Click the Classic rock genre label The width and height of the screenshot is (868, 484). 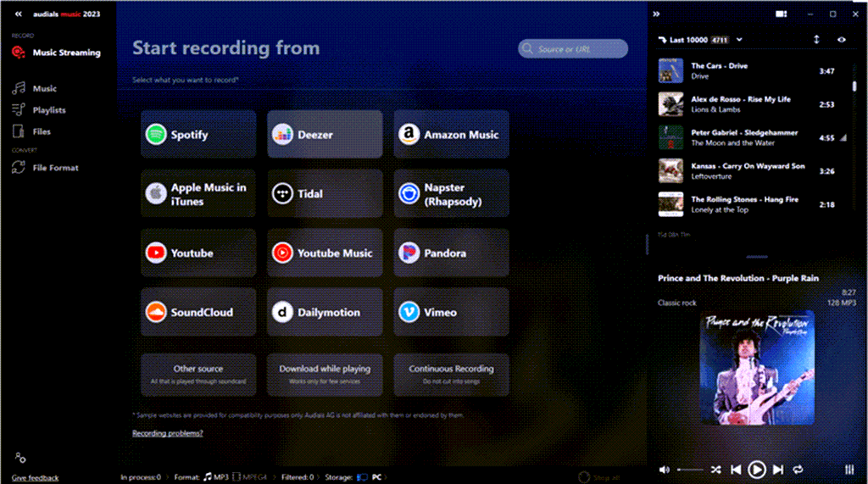pos(677,303)
